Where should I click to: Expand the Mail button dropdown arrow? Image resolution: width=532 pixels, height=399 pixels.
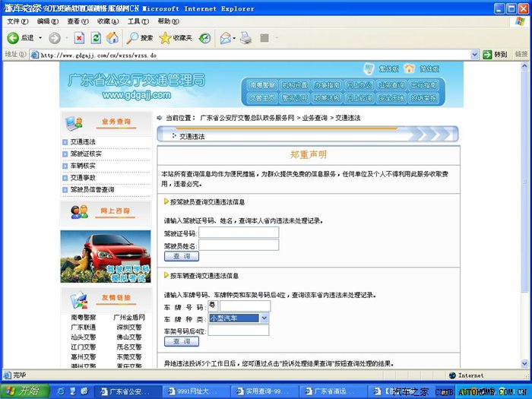[236, 37]
